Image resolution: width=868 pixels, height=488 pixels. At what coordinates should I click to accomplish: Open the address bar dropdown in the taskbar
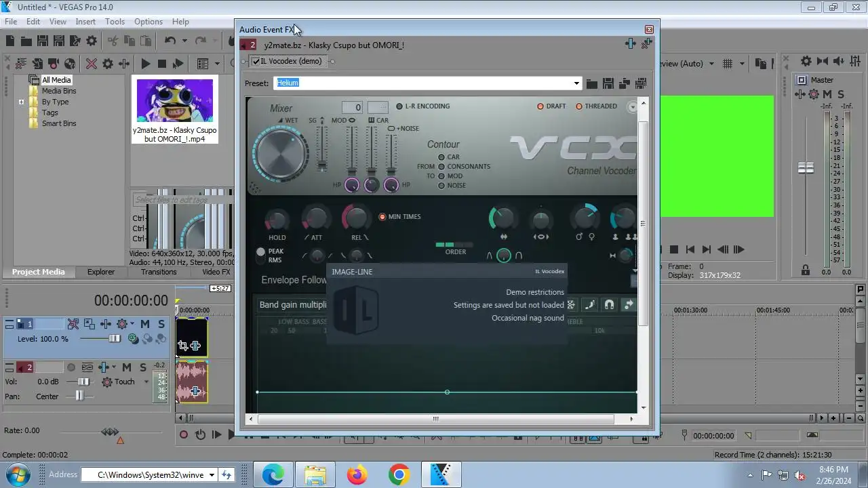tap(212, 475)
